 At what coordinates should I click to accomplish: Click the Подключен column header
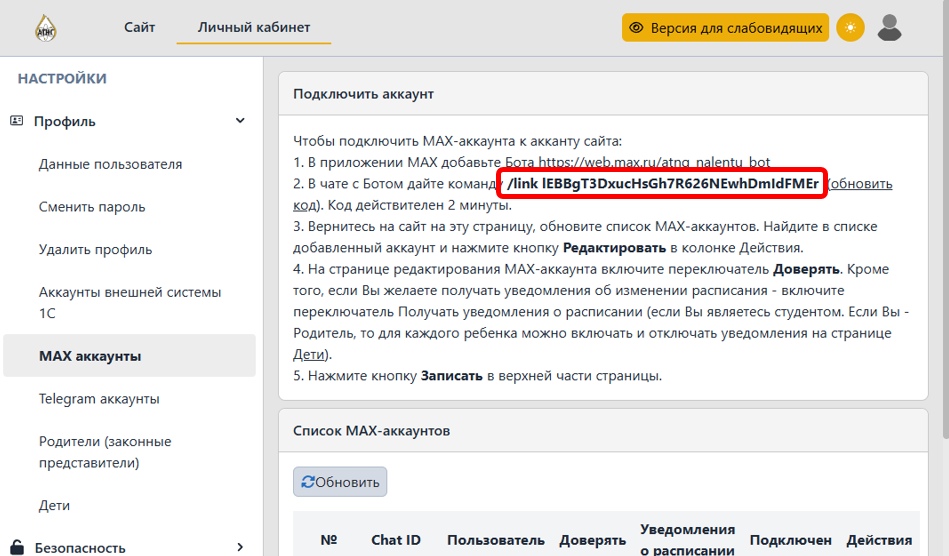coord(790,540)
